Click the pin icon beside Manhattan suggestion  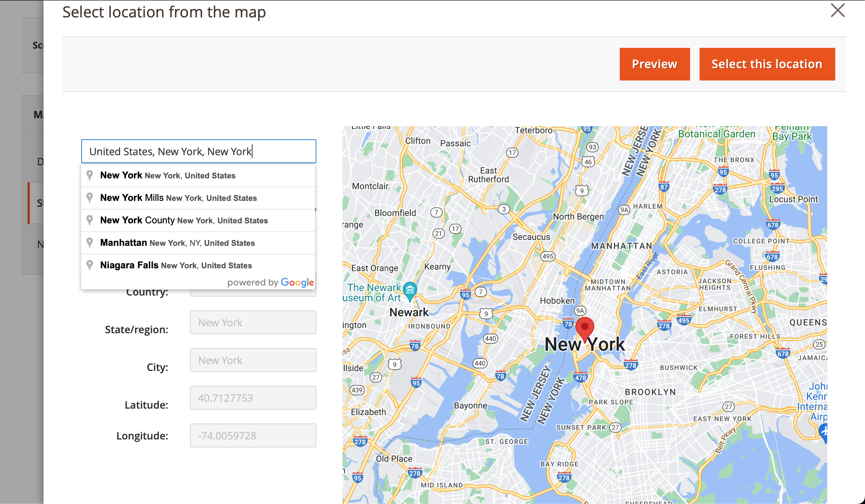coord(90,243)
